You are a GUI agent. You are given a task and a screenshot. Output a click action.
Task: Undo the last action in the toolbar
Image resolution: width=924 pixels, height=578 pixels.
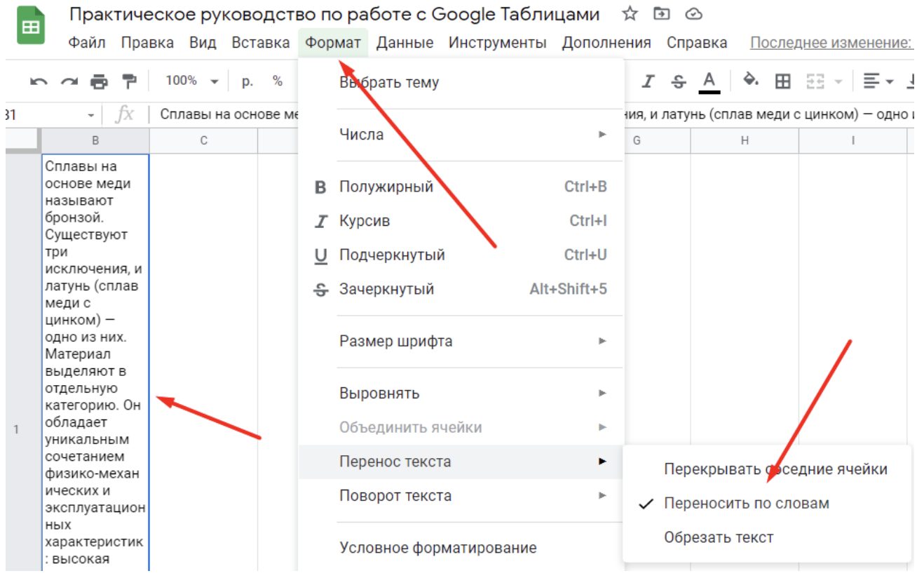[x=39, y=81]
